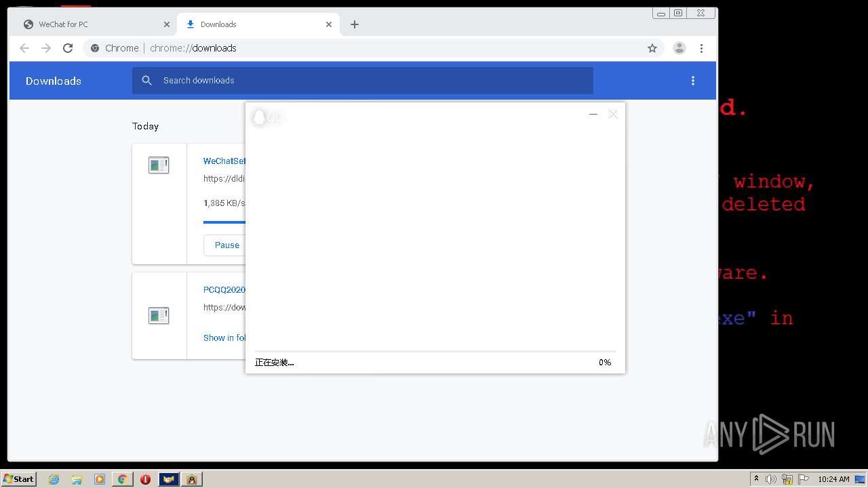Click the QQ installer progress bar
The width and height of the screenshot is (868, 488).
(435, 351)
